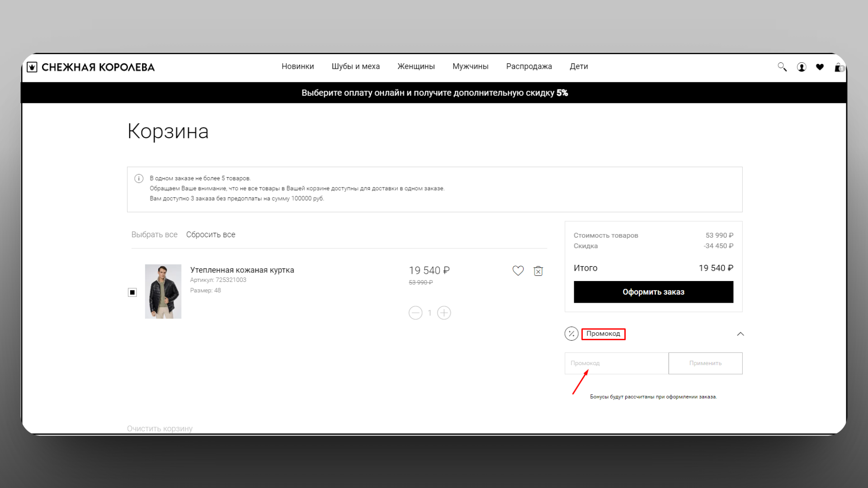Go to the Женщины category
Image resolution: width=868 pixels, height=488 pixels.
point(416,66)
